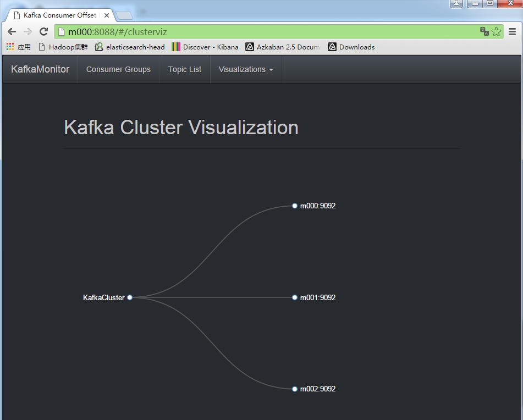
Task: Select the Kafka Consumer Offset browser tab
Action: 59,15
